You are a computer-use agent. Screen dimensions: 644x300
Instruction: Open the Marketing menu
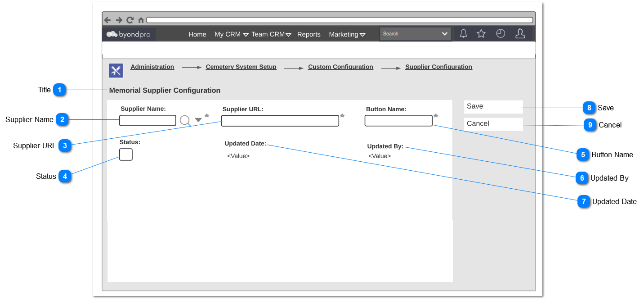click(x=344, y=34)
